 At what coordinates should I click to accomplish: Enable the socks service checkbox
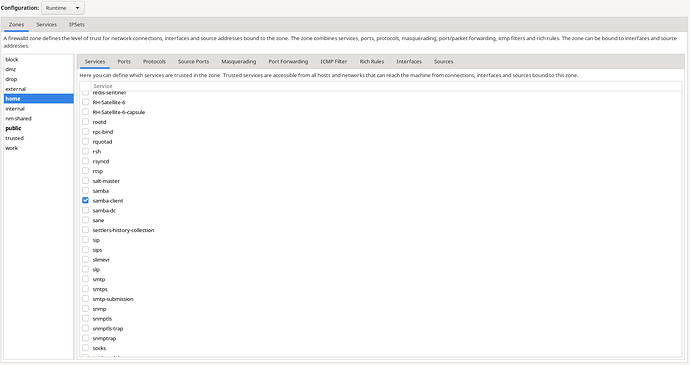85,348
